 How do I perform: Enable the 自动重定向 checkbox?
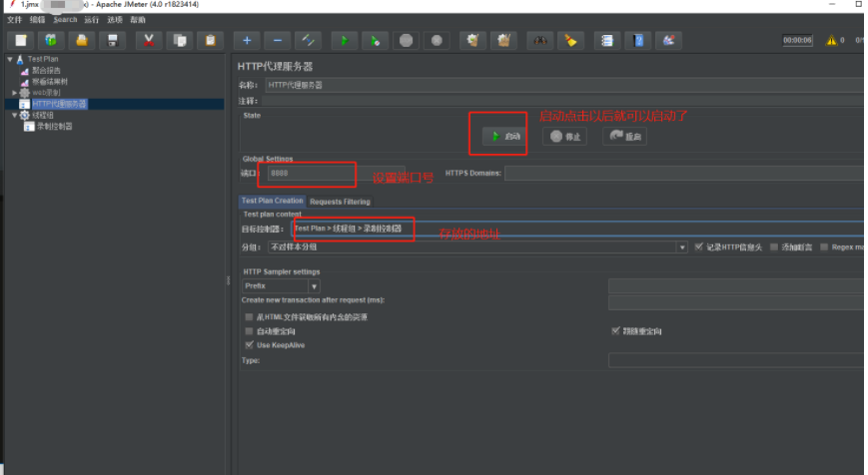point(249,330)
